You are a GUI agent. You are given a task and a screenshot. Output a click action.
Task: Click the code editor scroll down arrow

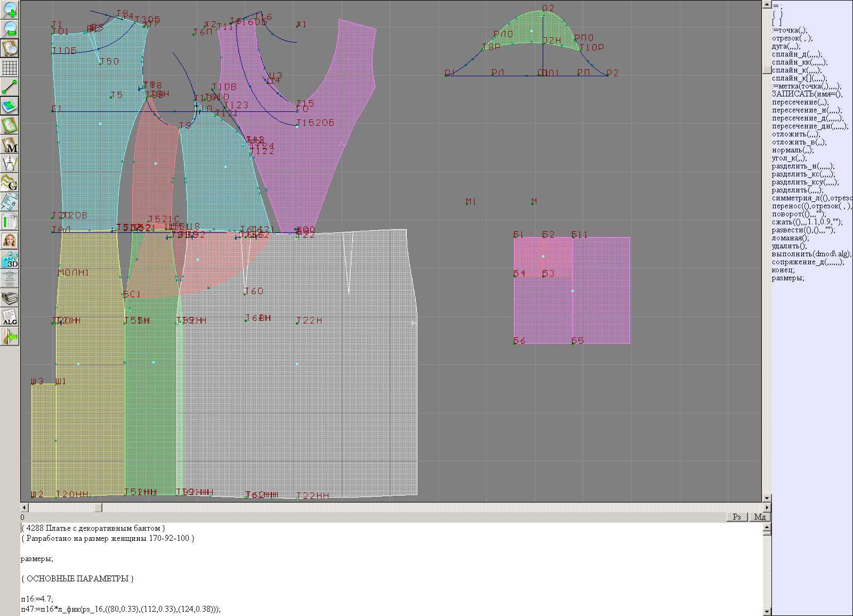coord(767,611)
